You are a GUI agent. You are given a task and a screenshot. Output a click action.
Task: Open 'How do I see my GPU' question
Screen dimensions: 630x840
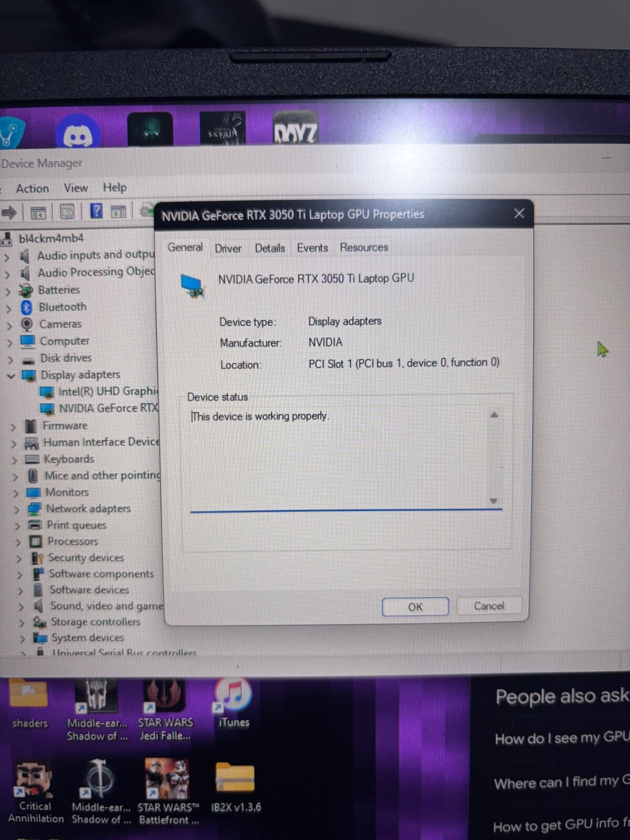(x=562, y=738)
